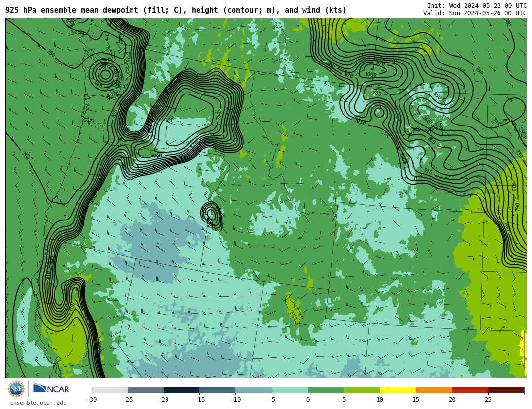Viewport: 532px width, 409px height.
Task: Click the '-10' colorbar tick label
Action: point(235,400)
